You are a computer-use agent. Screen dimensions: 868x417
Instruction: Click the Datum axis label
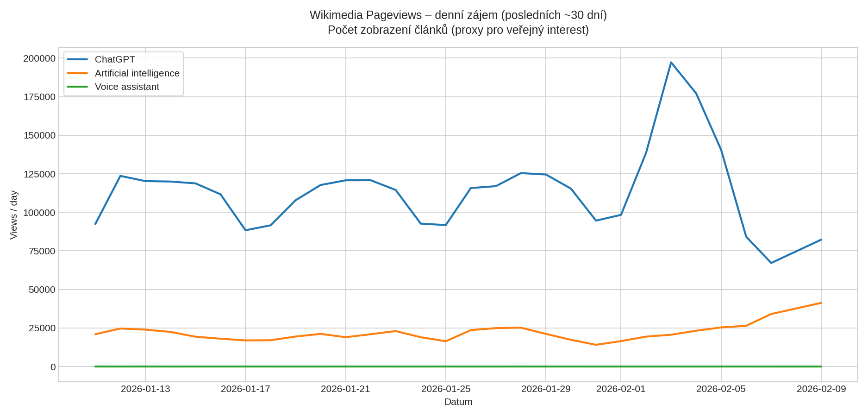(458, 402)
